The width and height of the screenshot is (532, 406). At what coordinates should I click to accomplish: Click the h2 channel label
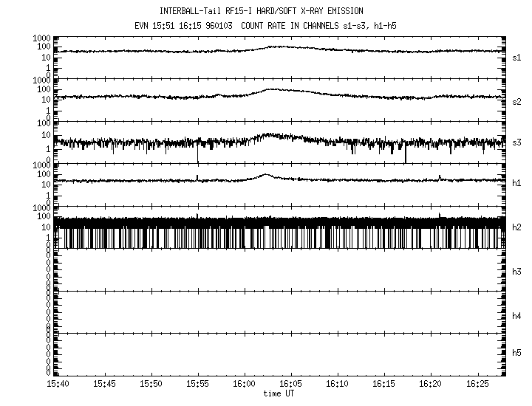coord(517,228)
